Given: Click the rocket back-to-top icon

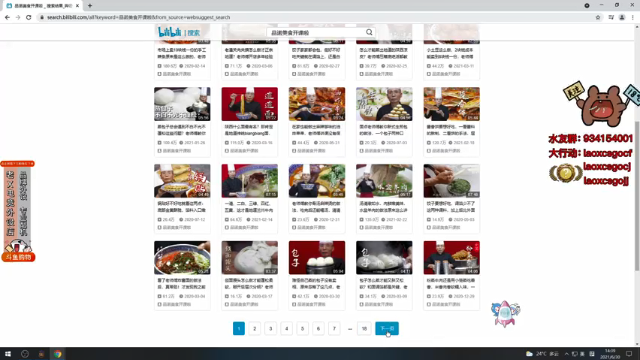Looking at the screenshot, I should [506, 314].
